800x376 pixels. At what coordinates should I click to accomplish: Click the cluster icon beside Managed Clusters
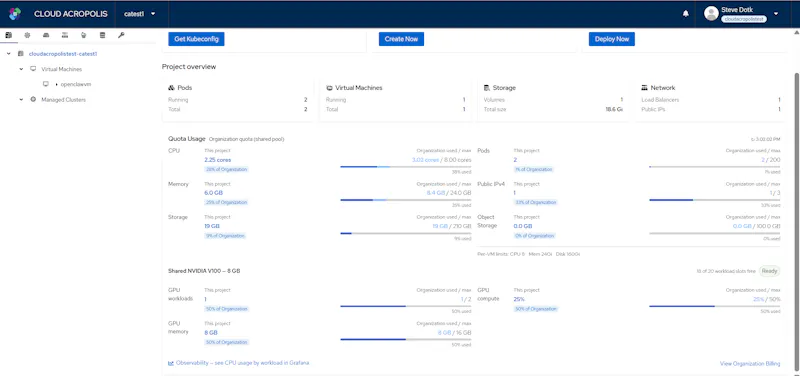click(33, 99)
